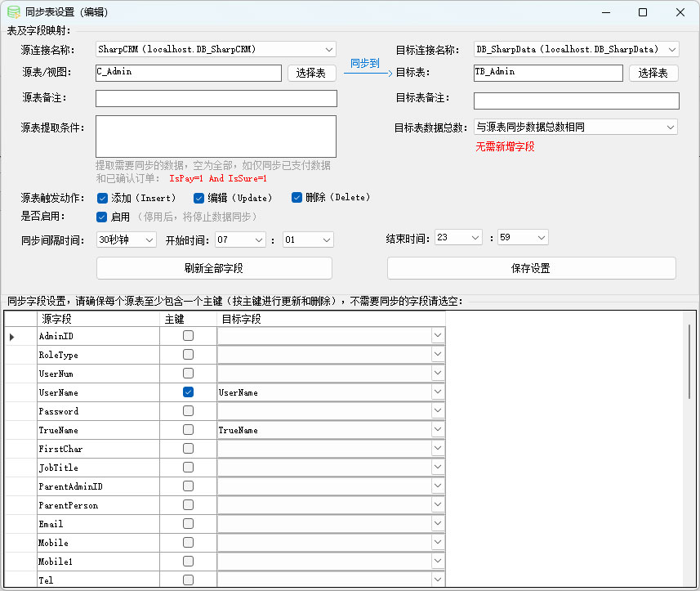Expand the 目标连接名称 dropdown
This screenshot has width=700, height=591.
(x=671, y=49)
